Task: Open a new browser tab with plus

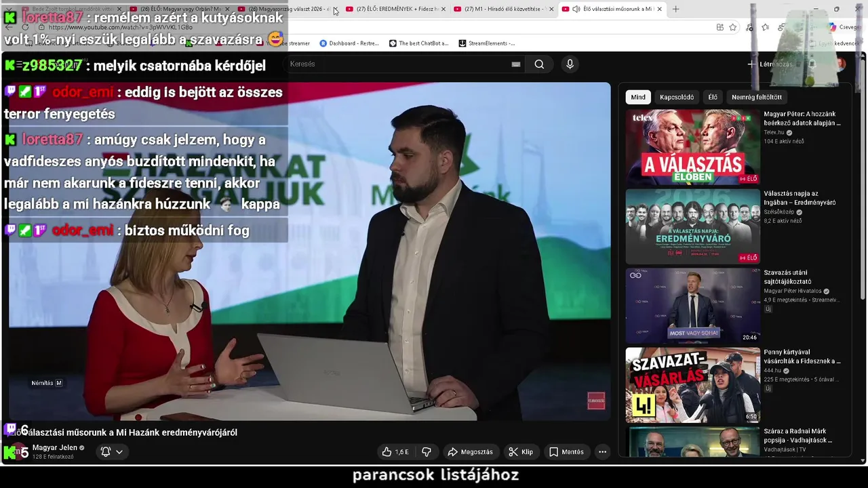Action: point(675,9)
